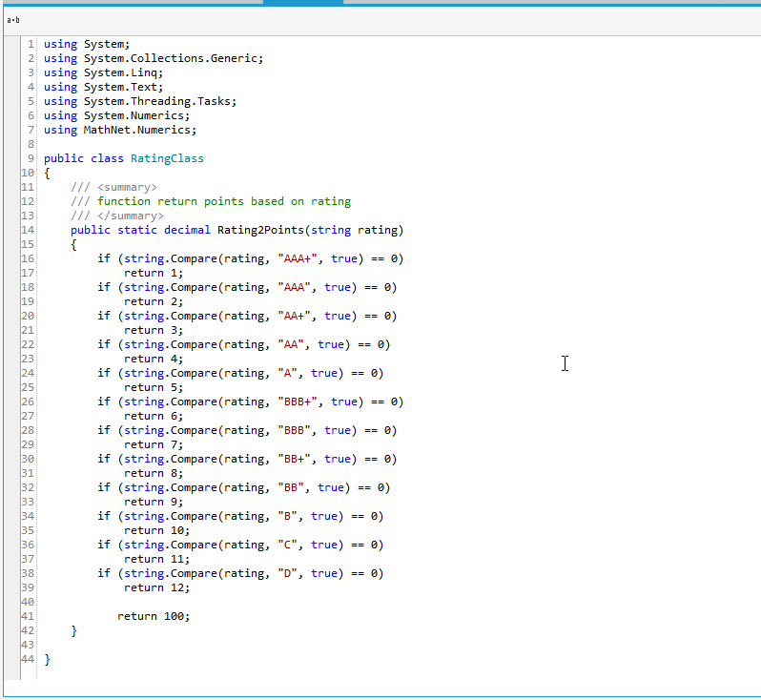
Task: Click the "AA" string literal
Action: (x=290, y=344)
